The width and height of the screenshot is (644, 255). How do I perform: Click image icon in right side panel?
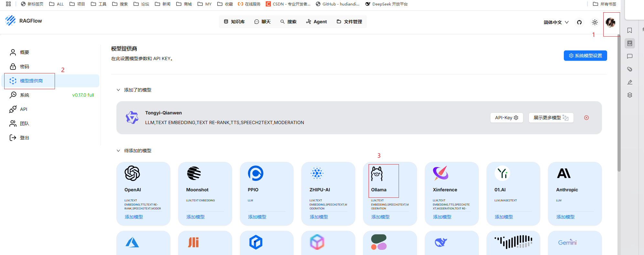(630, 43)
